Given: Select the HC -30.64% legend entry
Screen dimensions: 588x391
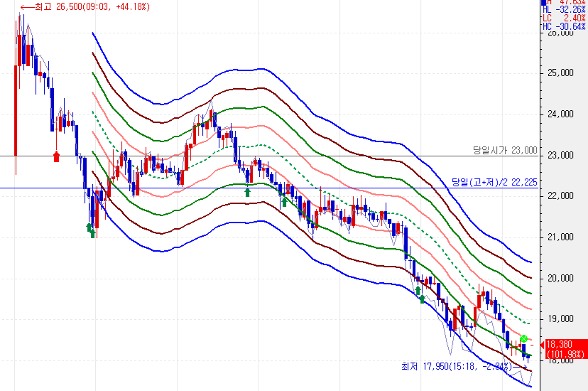Looking at the screenshot, I should [x=564, y=26].
